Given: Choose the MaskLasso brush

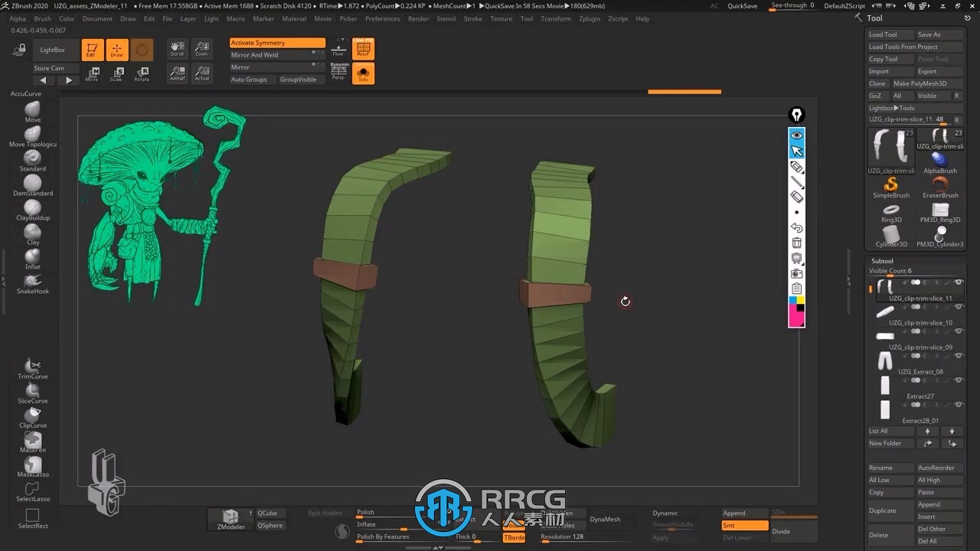Looking at the screenshot, I should click(x=32, y=466).
